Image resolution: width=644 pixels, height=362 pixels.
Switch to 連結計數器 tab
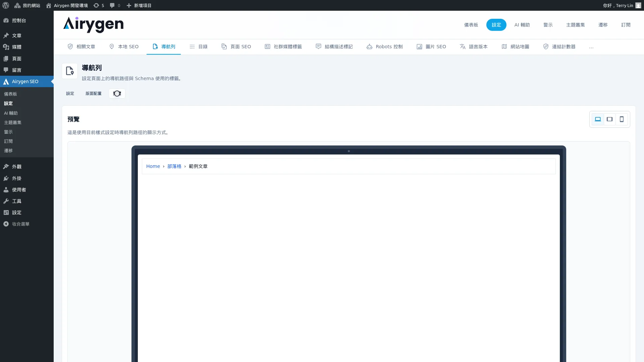point(559,47)
